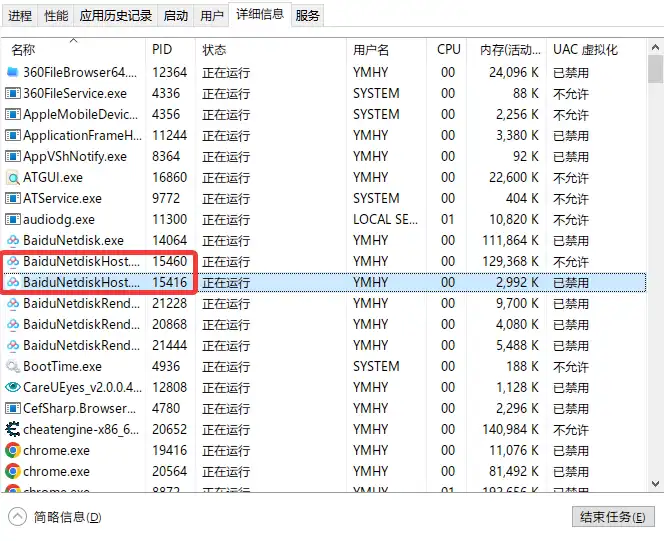The height and width of the screenshot is (541, 664).
Task: Sort by the 状态 column header
Action: coord(271,50)
